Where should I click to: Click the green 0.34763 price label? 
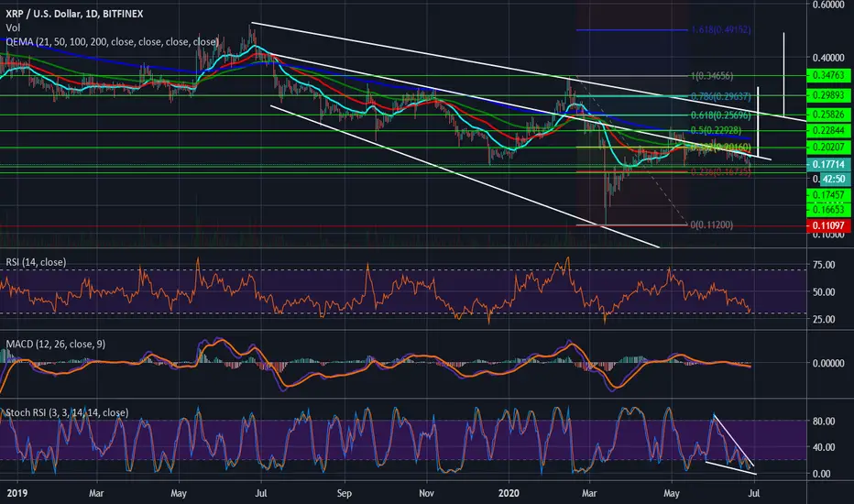(x=828, y=75)
